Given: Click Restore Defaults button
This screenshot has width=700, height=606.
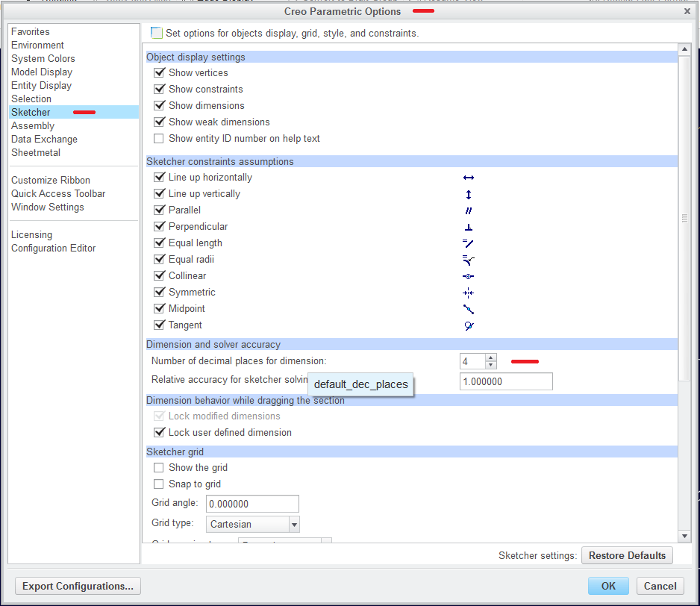Looking at the screenshot, I should coord(627,555).
